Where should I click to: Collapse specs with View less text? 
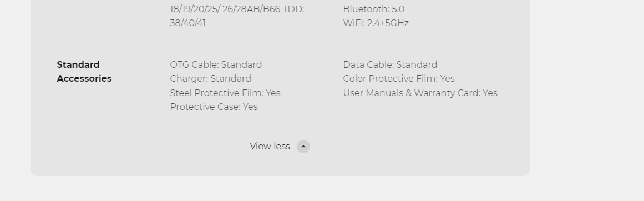(270, 147)
